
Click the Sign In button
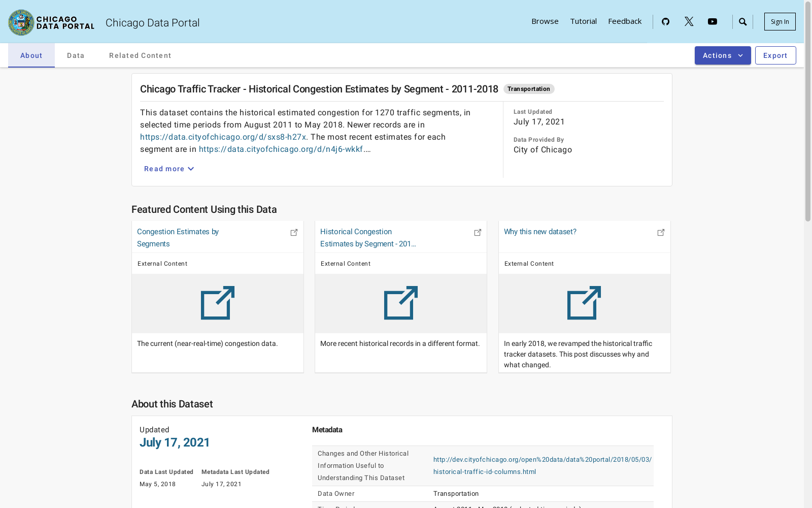[780, 21]
